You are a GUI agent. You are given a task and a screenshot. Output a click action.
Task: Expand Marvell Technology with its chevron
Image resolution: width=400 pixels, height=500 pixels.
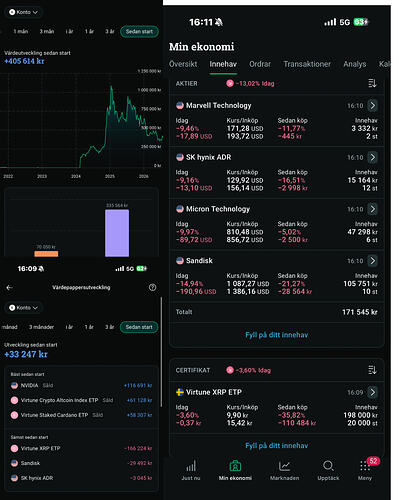pyautogui.click(x=373, y=106)
